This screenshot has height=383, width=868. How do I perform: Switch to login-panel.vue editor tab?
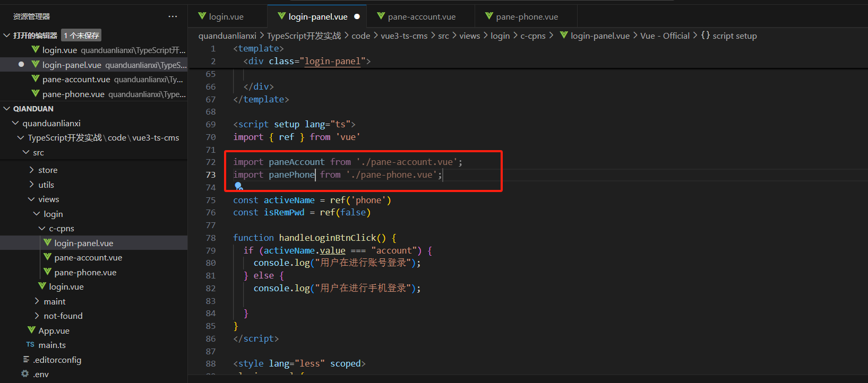317,16
